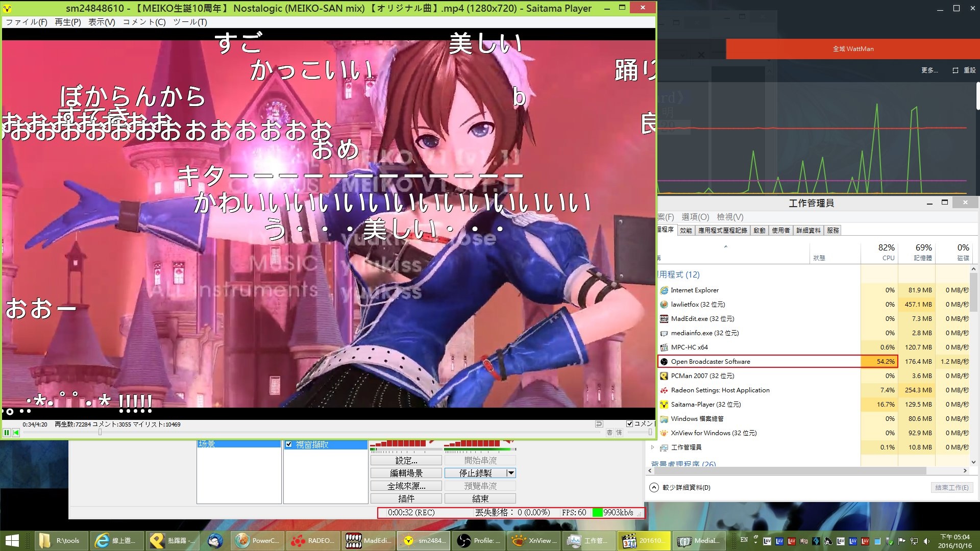Select PCMan 2007 process row
The height and width of the screenshot is (551, 980).
[x=814, y=376]
